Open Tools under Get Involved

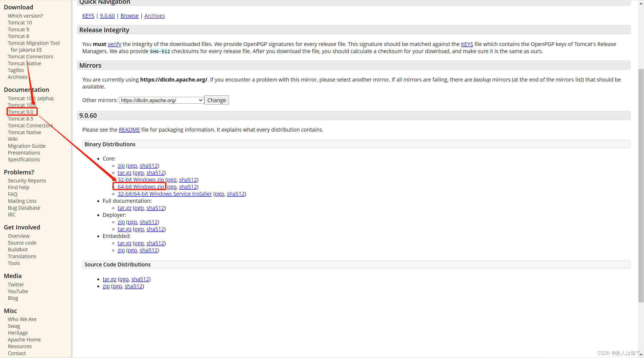pyautogui.click(x=14, y=263)
